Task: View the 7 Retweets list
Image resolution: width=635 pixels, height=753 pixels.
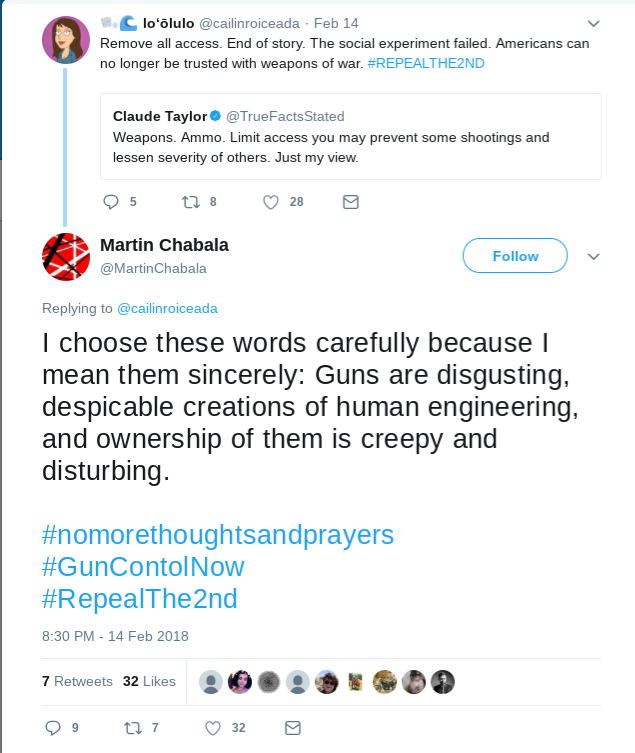Action: click(x=77, y=681)
